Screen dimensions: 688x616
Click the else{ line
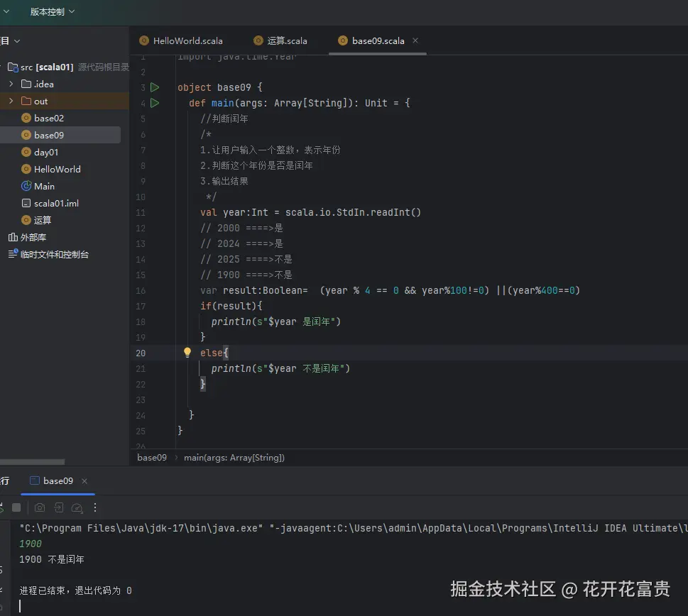tap(214, 353)
